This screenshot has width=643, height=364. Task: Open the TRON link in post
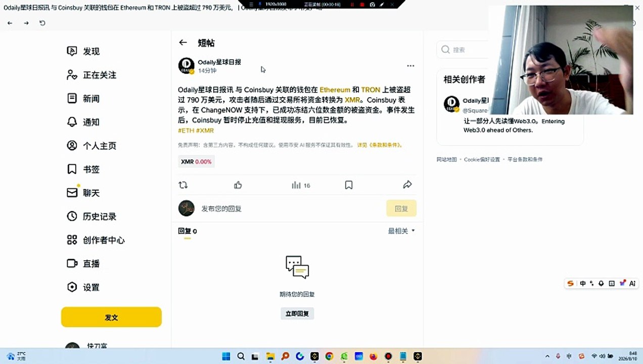371,89
